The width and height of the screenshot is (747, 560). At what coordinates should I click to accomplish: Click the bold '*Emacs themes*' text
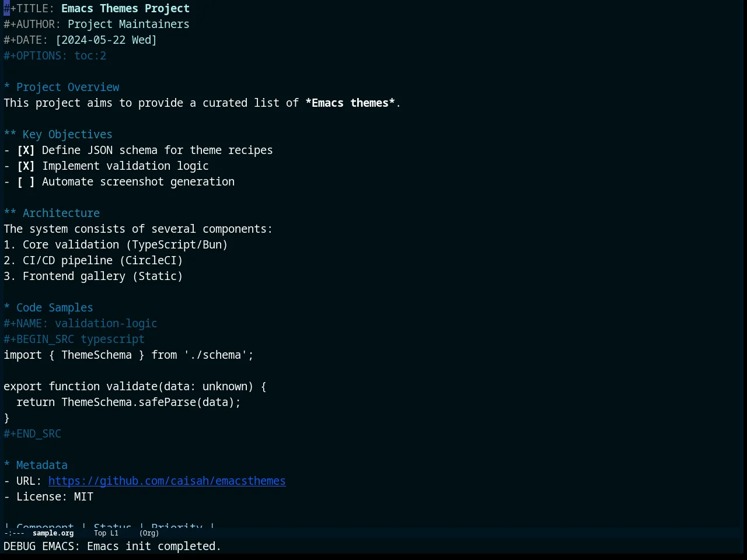(350, 103)
